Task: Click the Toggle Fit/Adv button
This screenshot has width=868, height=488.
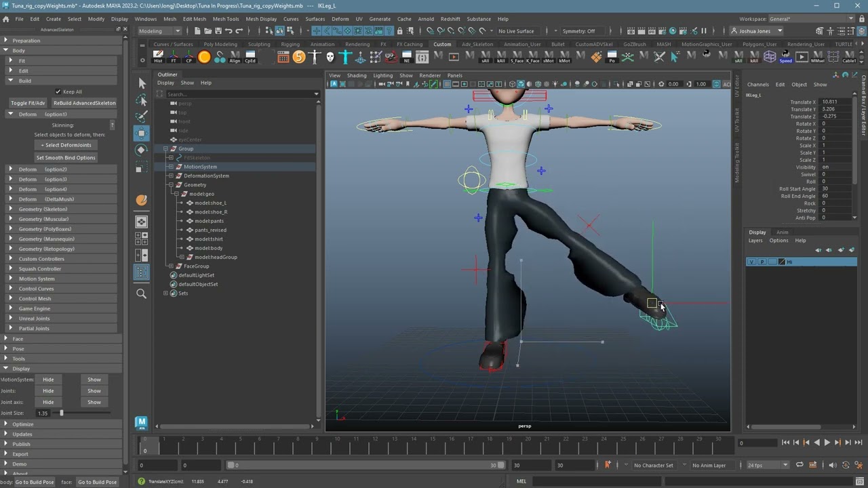Action: pyautogui.click(x=28, y=103)
